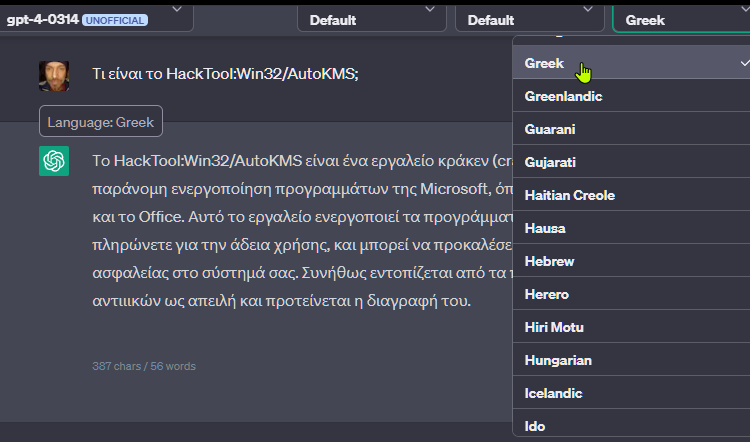Click the ChatGPT logo icon
This screenshot has height=442, width=750.
(54, 161)
